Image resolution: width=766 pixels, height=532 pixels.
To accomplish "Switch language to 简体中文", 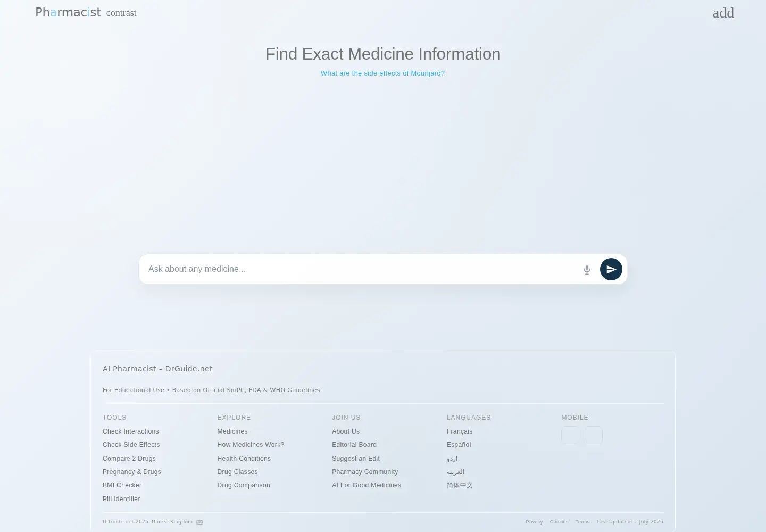I will [x=460, y=485].
